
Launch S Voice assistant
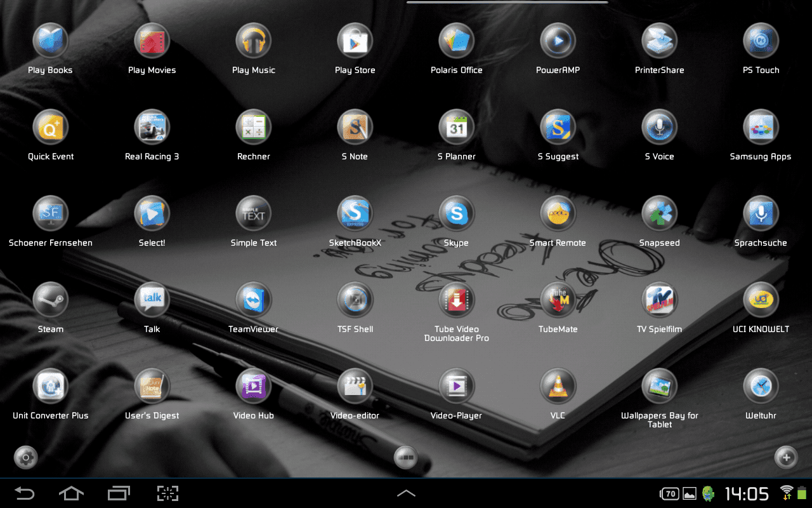tap(660, 128)
